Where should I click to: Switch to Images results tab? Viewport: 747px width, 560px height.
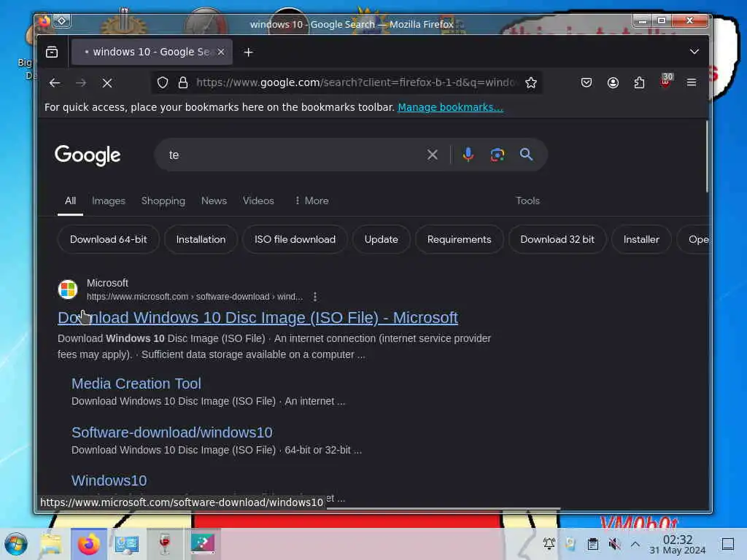point(109,201)
